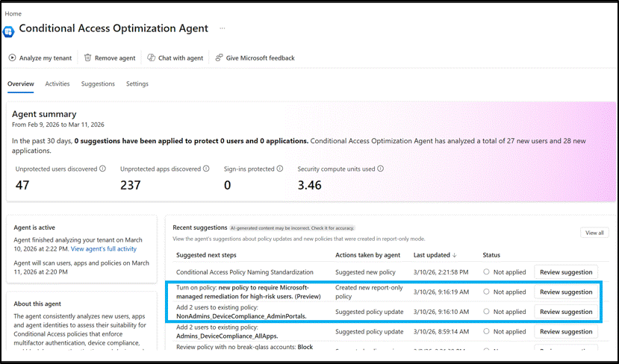Click info icon beside Unprotected users discovered
The width and height of the screenshot is (619, 364).
102,169
